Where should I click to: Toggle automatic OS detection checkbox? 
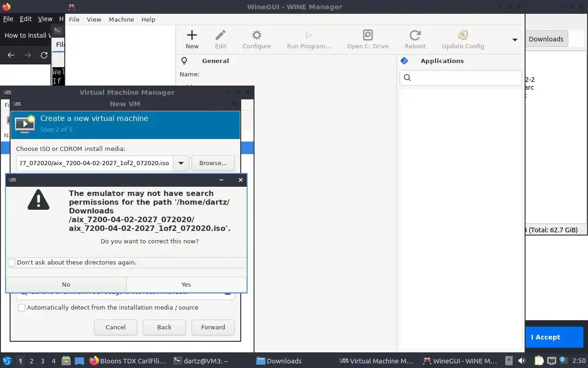pyautogui.click(x=22, y=307)
